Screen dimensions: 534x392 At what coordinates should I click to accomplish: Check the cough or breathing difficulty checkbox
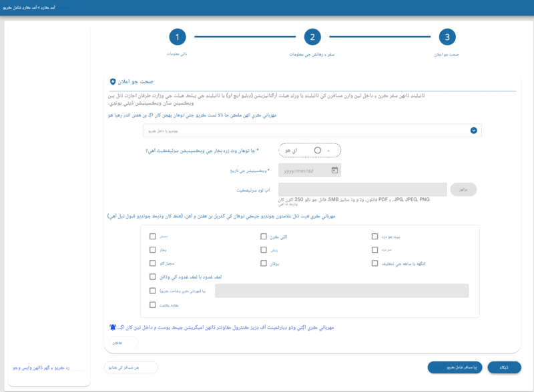click(374, 263)
